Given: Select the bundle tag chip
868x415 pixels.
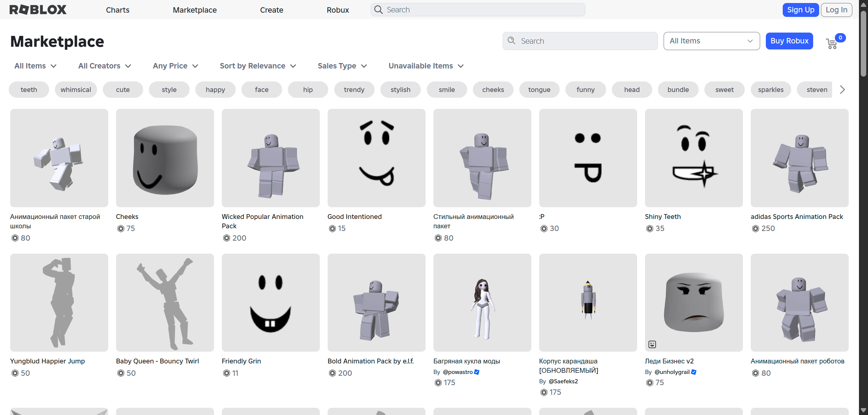Looking at the screenshot, I should pyautogui.click(x=678, y=90).
